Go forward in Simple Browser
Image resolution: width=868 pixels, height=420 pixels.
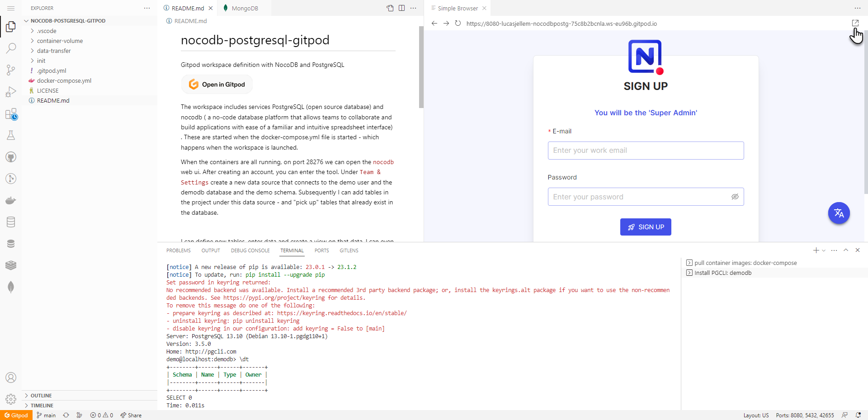[446, 24]
